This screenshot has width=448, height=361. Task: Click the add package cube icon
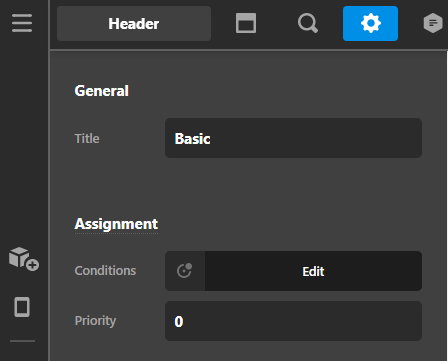[x=24, y=259]
